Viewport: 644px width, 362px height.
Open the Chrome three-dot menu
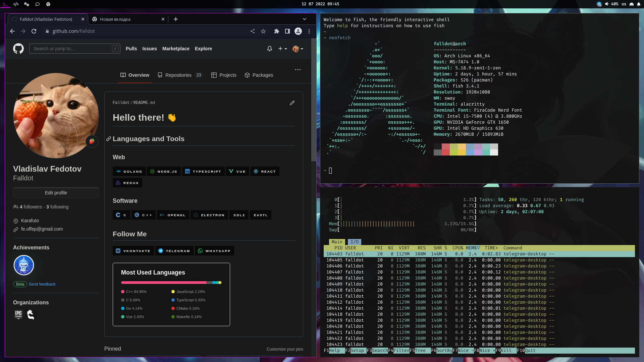point(309,31)
